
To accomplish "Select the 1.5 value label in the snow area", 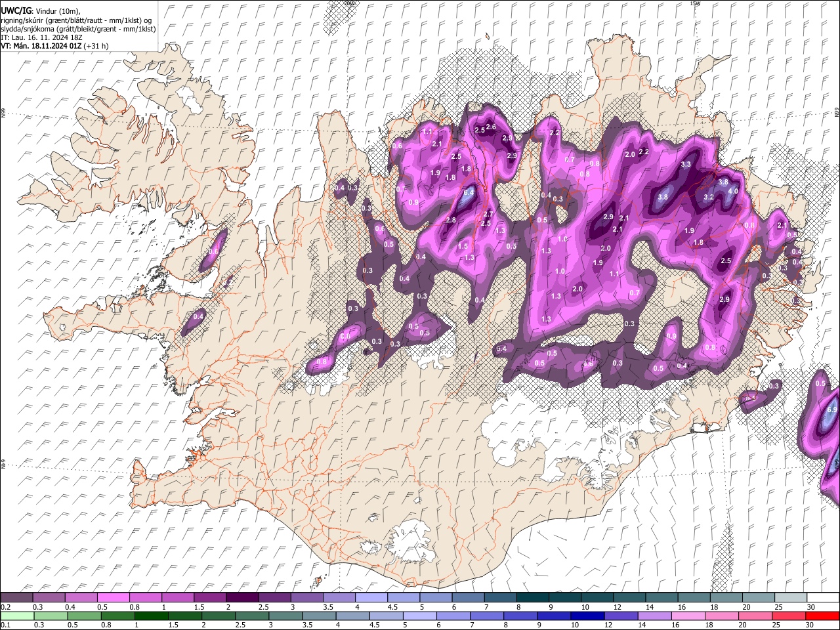I will (x=463, y=246).
